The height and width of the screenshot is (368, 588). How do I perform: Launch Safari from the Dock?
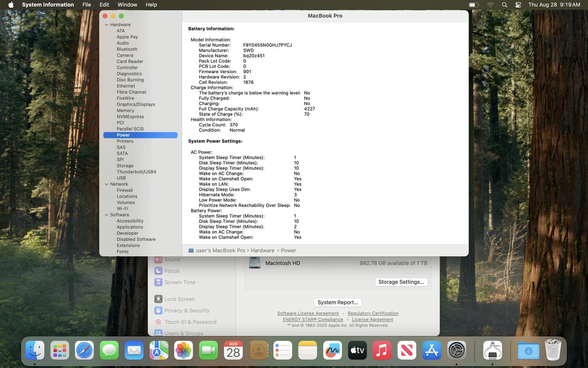pyautogui.click(x=84, y=350)
